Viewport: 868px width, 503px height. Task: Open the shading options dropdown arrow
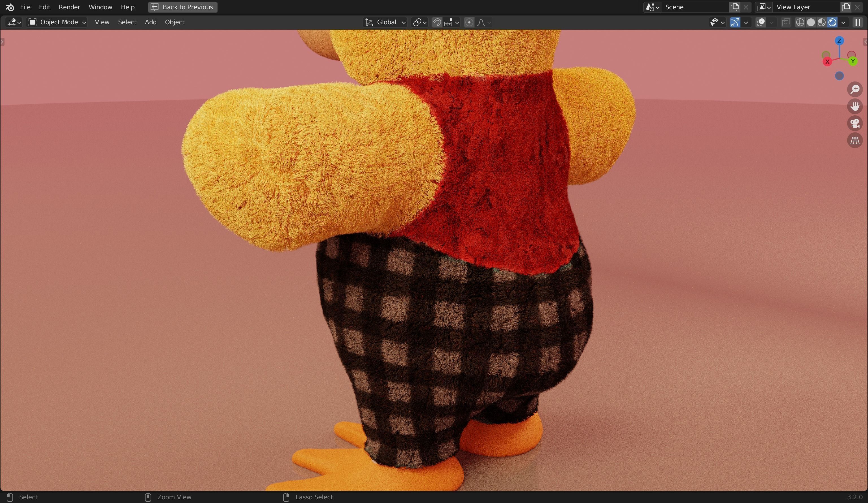click(x=843, y=22)
